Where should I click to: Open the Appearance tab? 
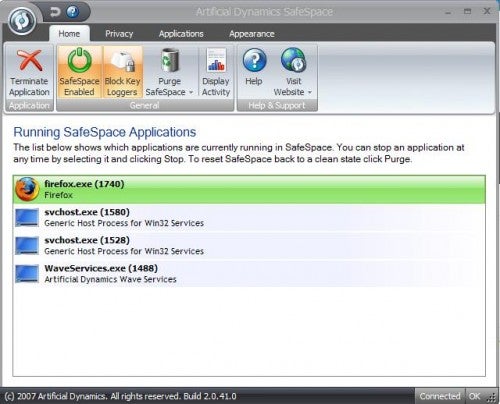(x=252, y=34)
